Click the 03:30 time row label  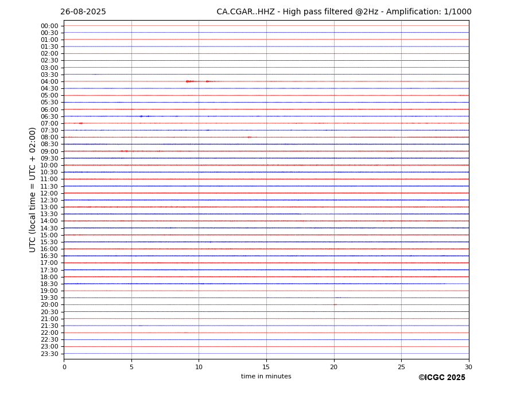(x=49, y=75)
